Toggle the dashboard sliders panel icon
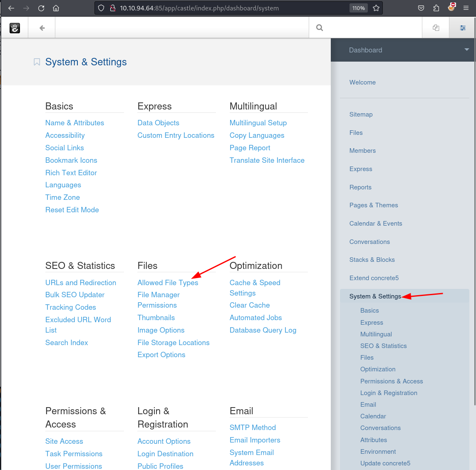Screen dimensions: 476x470 pyautogui.click(x=462, y=28)
